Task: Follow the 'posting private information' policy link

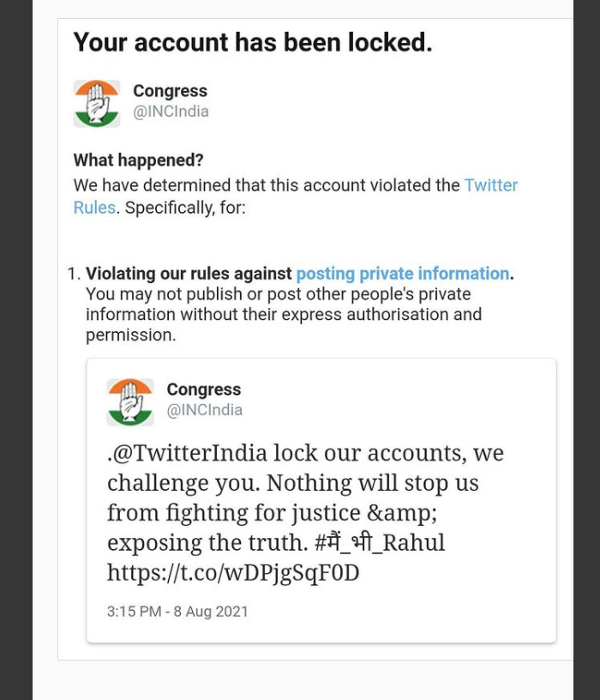Action: coord(402,274)
